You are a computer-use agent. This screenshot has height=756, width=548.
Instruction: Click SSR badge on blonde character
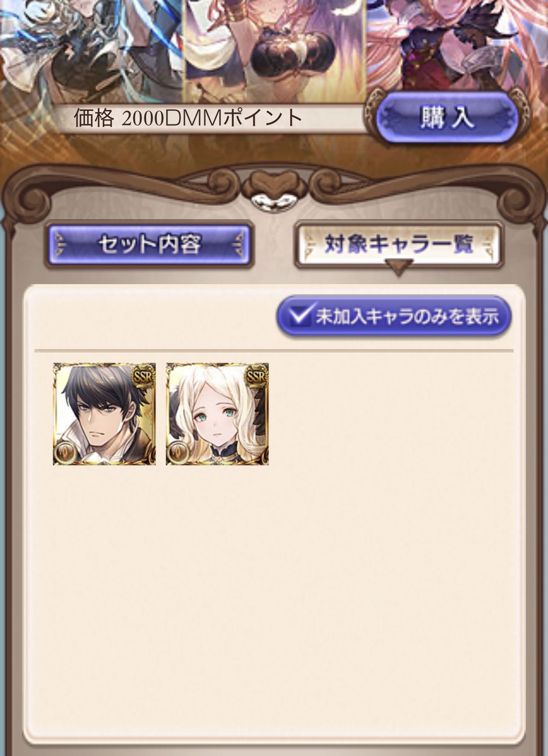coord(257,375)
